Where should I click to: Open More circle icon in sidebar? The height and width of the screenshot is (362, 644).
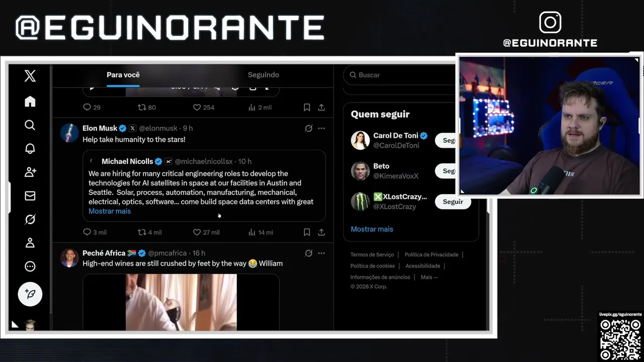[x=30, y=266]
